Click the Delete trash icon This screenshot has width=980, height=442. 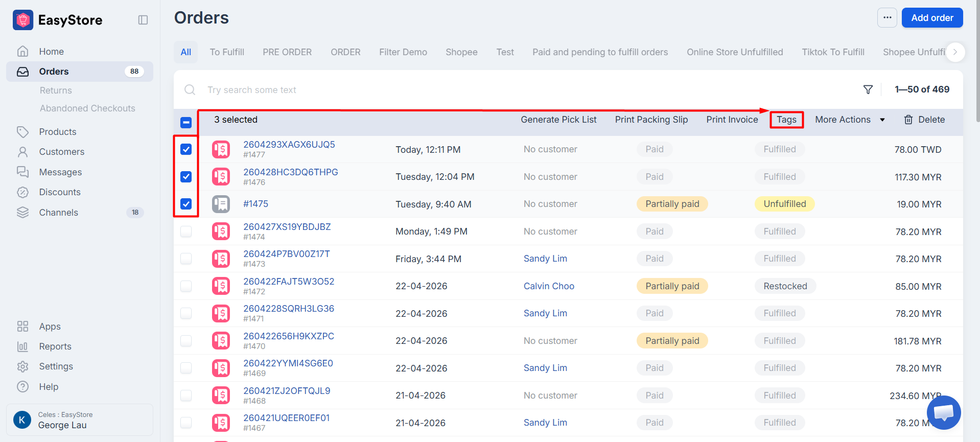[908, 120]
